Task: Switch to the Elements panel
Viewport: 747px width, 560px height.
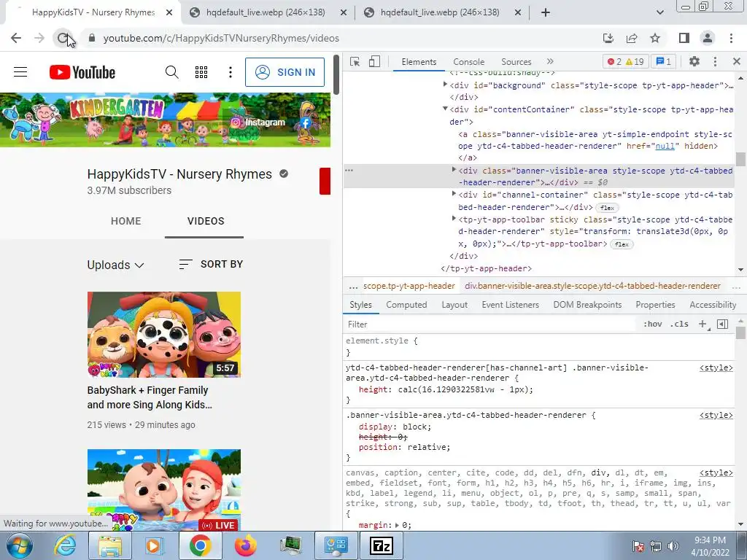Action: (419, 62)
